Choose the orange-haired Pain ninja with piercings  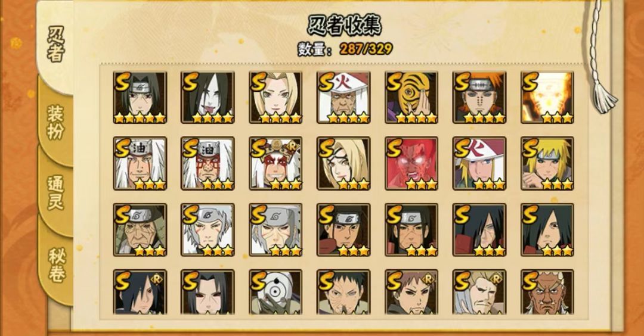click(479, 98)
